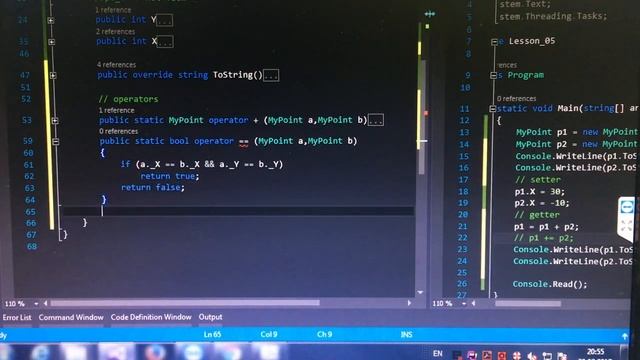The width and height of the screenshot is (640, 360).
Task: Collapse the Lesson_05 namespace in right pane
Action: [494, 42]
